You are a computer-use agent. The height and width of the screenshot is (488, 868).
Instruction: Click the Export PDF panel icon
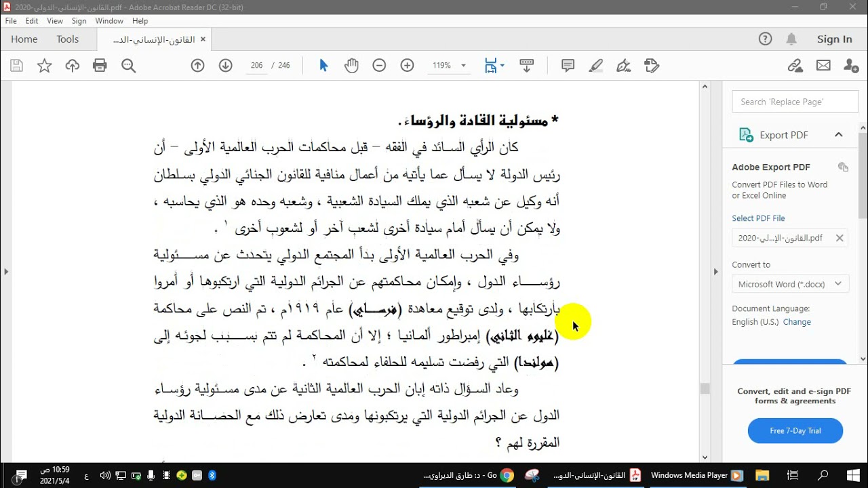(x=746, y=135)
